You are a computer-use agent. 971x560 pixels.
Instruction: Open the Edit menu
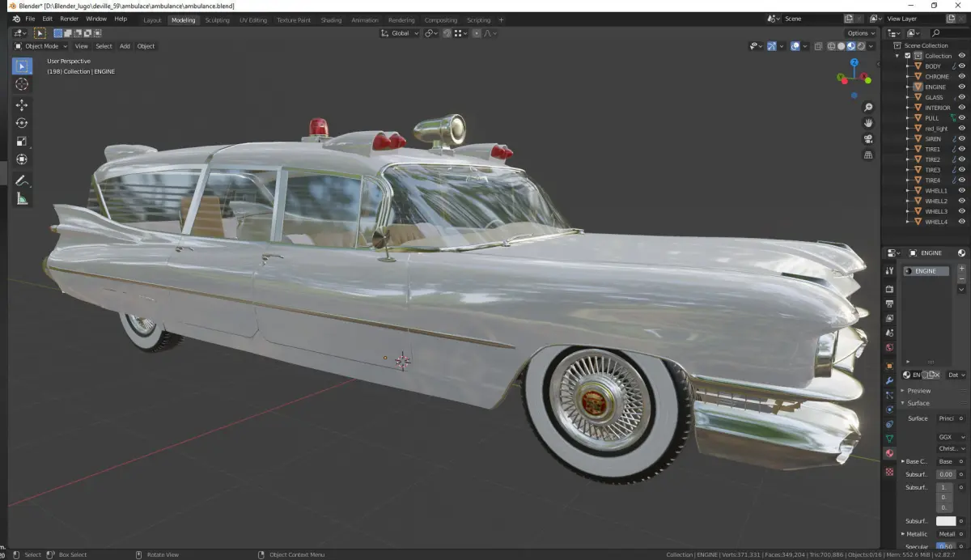coord(48,19)
